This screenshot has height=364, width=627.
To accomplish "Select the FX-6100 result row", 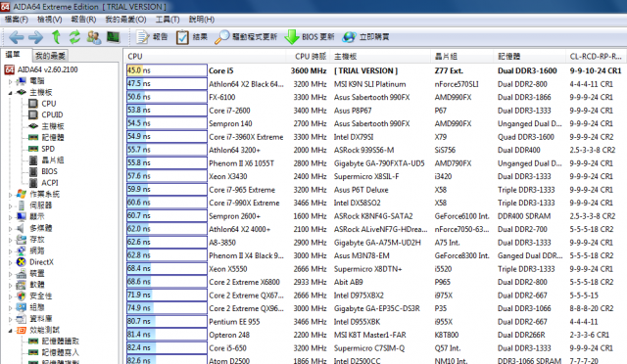I will (x=376, y=97).
